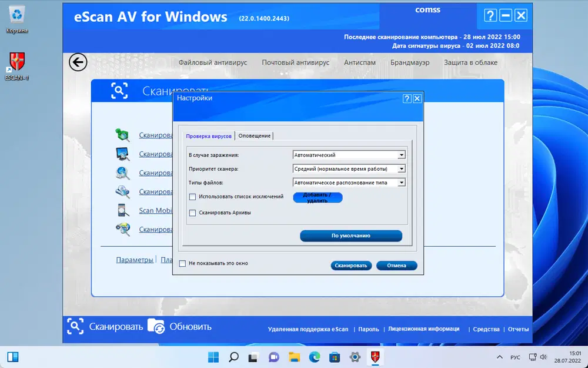Screen dimensions: 588x368
Task: Open Защита в облаке section
Action: (x=470, y=63)
